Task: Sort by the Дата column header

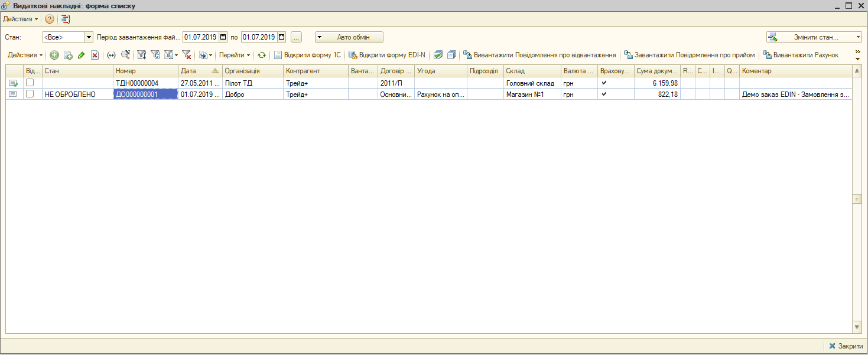Action: [200, 71]
